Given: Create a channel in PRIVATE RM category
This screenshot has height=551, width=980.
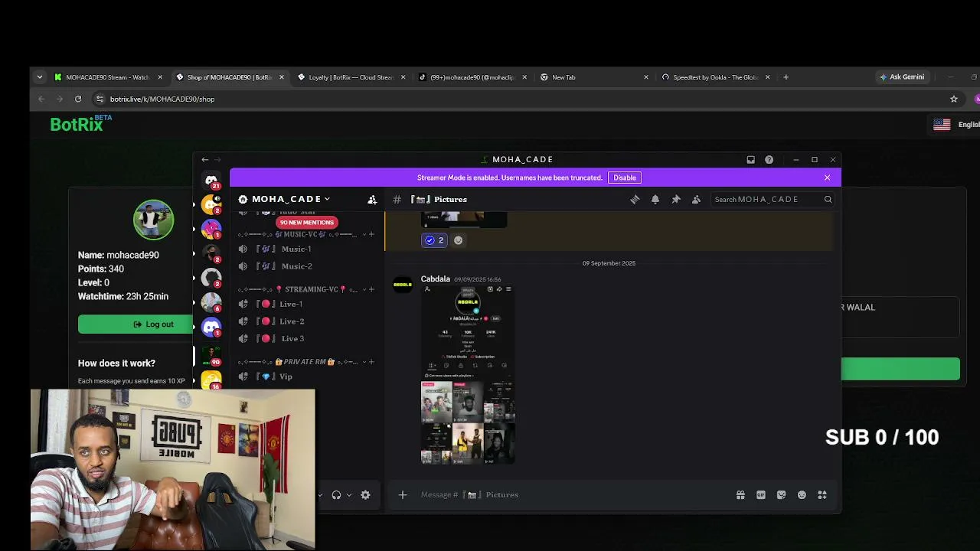Looking at the screenshot, I should pyautogui.click(x=372, y=362).
